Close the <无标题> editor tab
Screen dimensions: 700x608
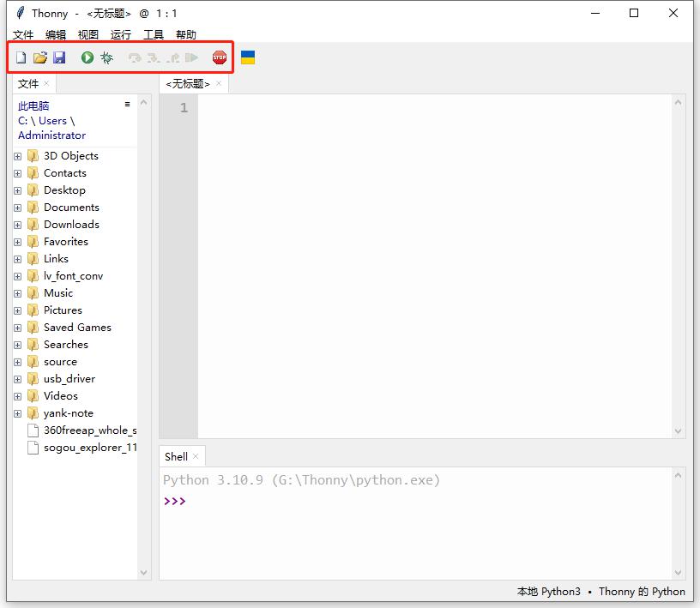tap(220, 83)
